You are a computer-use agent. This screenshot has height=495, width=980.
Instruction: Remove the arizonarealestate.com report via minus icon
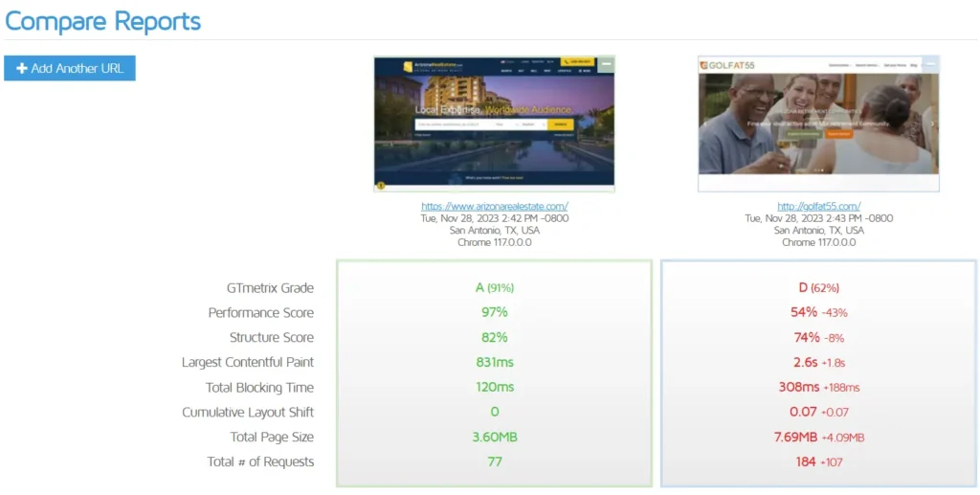coord(606,64)
